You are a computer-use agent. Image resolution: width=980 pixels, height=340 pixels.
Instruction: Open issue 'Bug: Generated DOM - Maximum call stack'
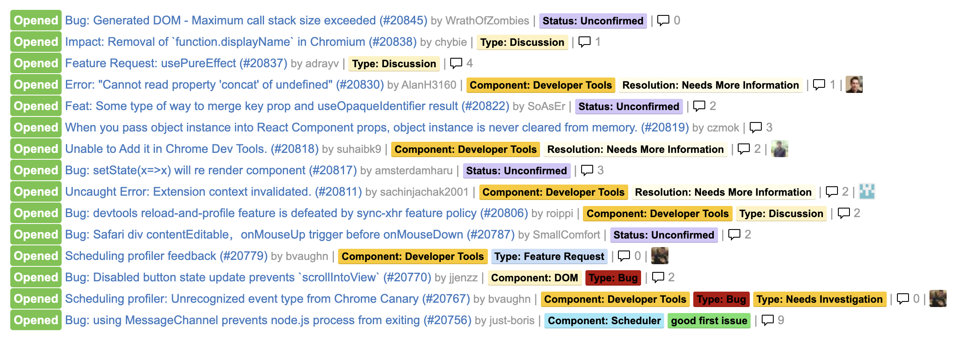[246, 20]
